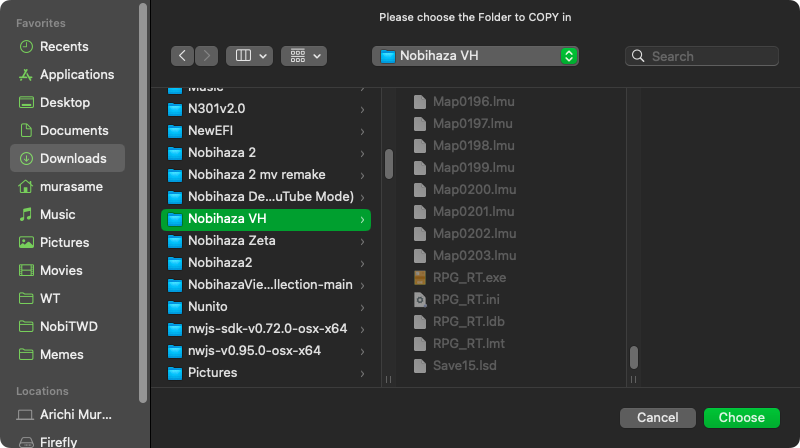
Task: Expand the Nunito folder chevron
Action: (x=362, y=306)
